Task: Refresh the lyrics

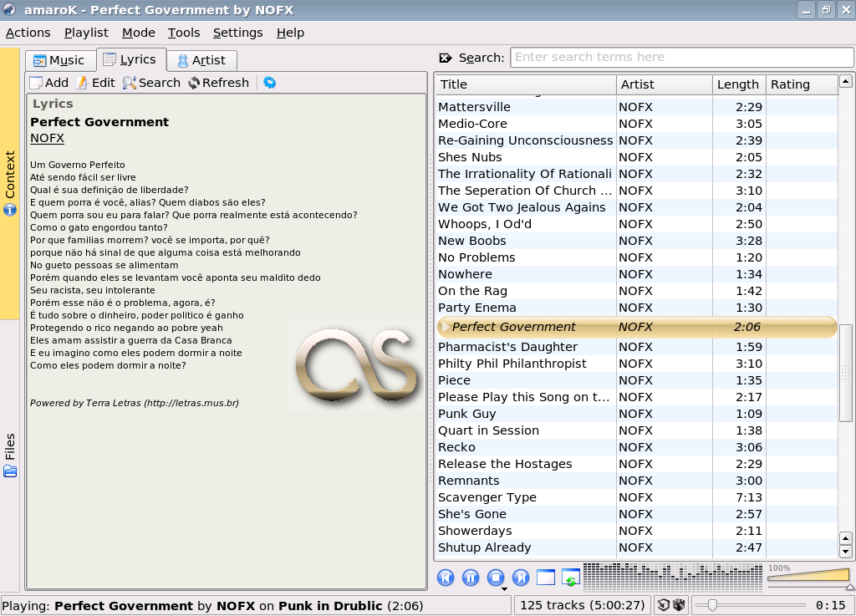Action: coord(218,83)
